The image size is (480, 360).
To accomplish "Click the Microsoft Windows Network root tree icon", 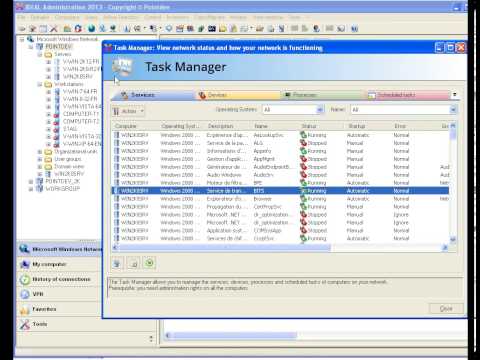I will [x=31, y=39].
